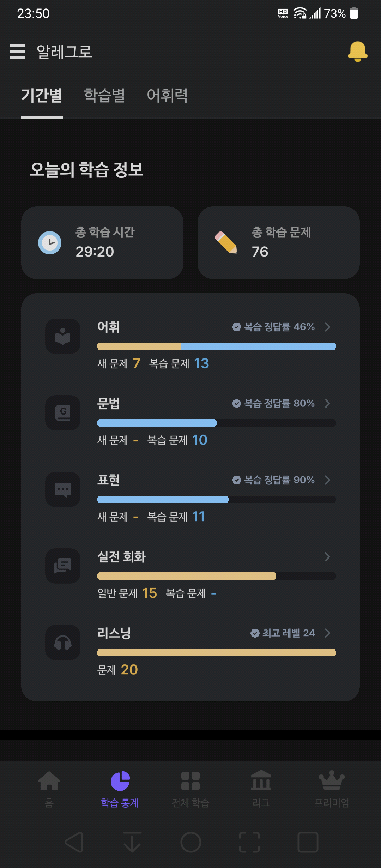Tap the 문법 grammar book icon
Image resolution: width=381 pixels, height=868 pixels.
click(x=63, y=413)
